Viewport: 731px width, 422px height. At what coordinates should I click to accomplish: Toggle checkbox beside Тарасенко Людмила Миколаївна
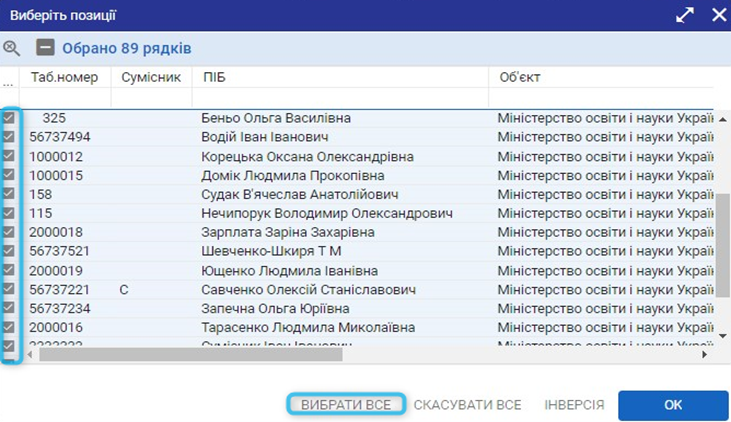click(10, 327)
